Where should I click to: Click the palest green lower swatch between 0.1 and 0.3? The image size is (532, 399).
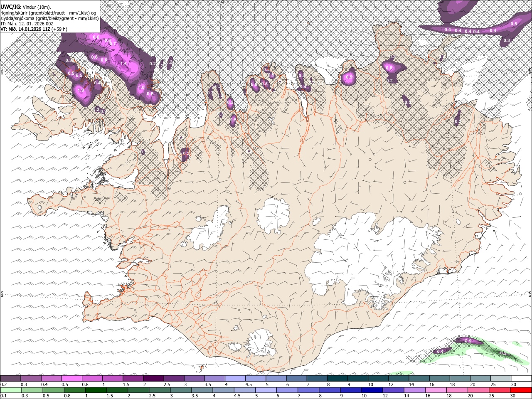pyautogui.click(x=10, y=390)
